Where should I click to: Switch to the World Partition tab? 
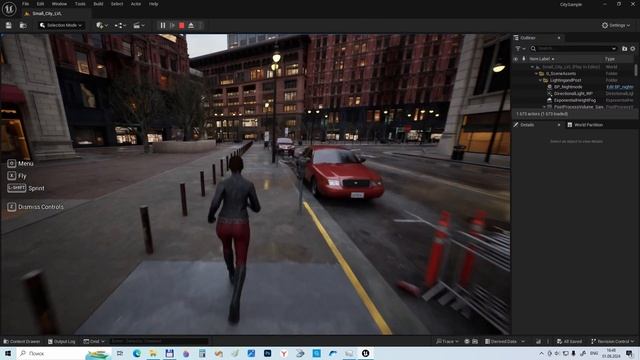click(x=585, y=125)
